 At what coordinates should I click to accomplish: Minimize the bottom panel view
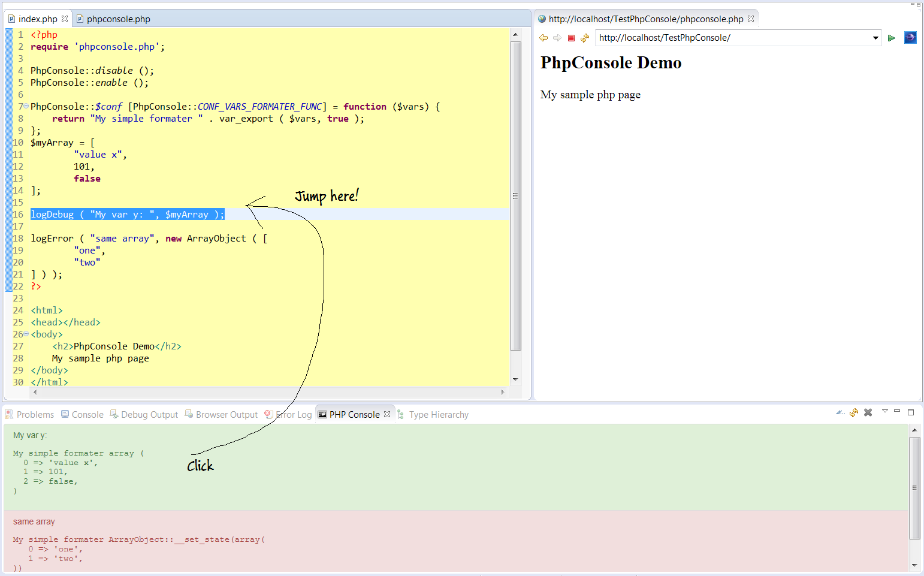(897, 411)
